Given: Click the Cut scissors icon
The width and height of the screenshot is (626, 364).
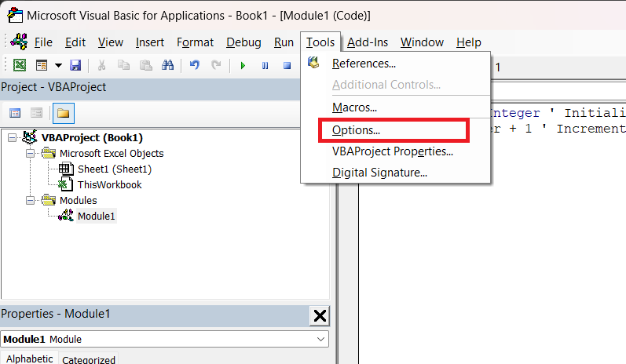Looking at the screenshot, I should pyautogui.click(x=102, y=65).
